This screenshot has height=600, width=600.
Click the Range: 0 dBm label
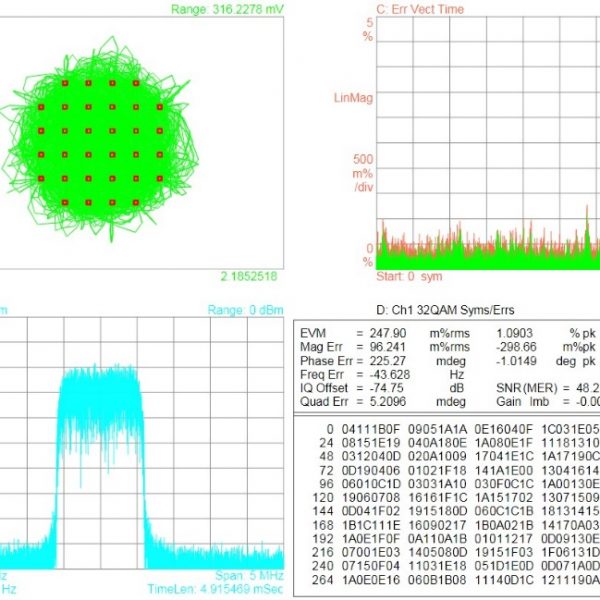pos(248,312)
